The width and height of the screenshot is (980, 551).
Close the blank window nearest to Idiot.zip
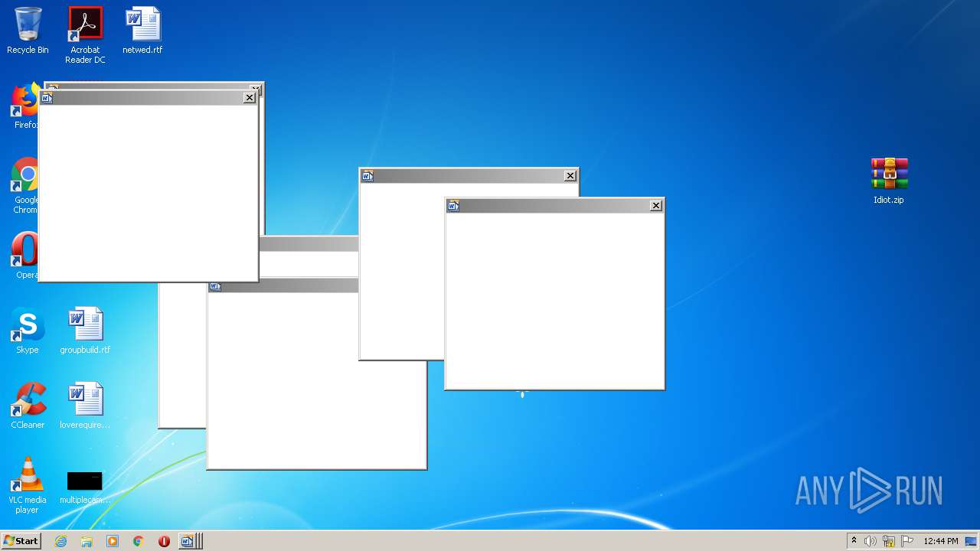(x=656, y=206)
